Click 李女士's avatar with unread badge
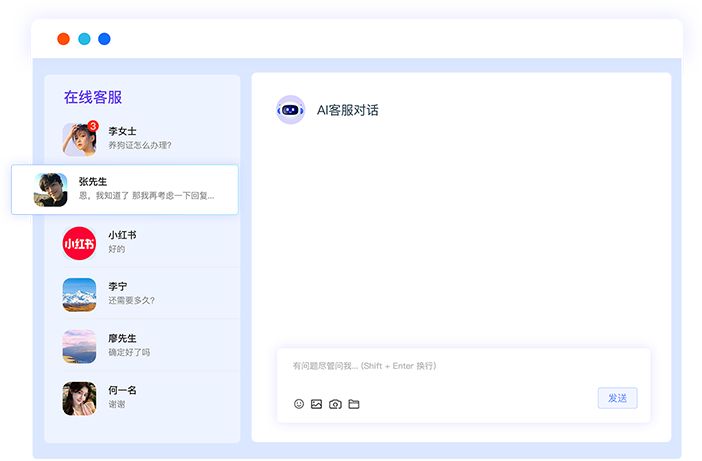Screen dimensions: 702x461 click(x=79, y=139)
